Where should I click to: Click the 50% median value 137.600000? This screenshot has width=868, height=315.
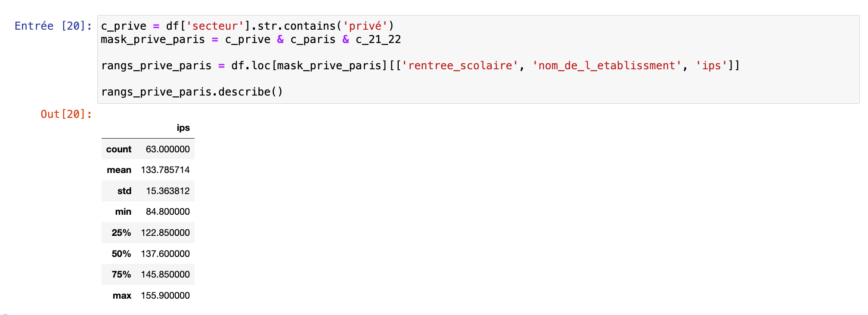[x=165, y=254]
